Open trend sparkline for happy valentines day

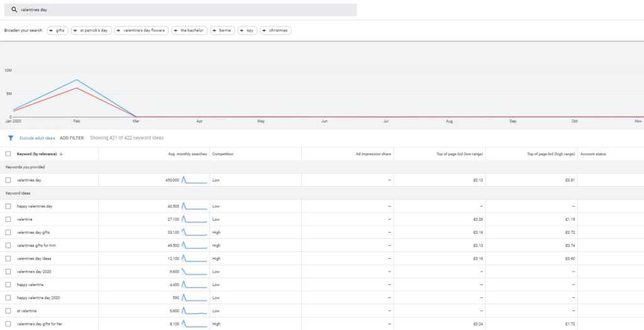coord(194,206)
